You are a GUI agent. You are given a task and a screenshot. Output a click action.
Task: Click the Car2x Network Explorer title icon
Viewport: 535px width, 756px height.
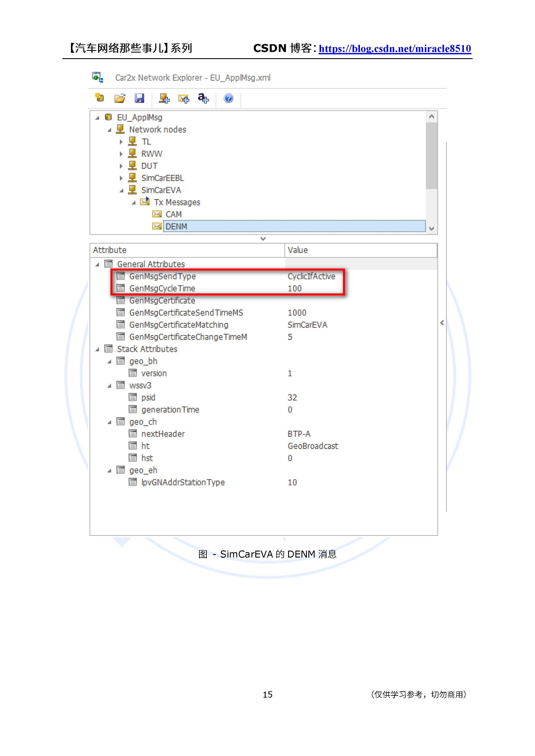point(98,77)
